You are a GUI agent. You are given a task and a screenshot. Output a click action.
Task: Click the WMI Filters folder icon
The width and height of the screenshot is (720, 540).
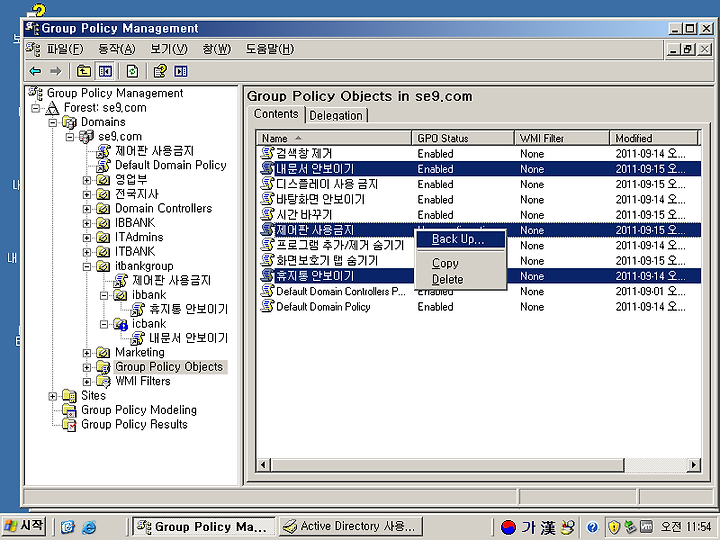click(103, 381)
